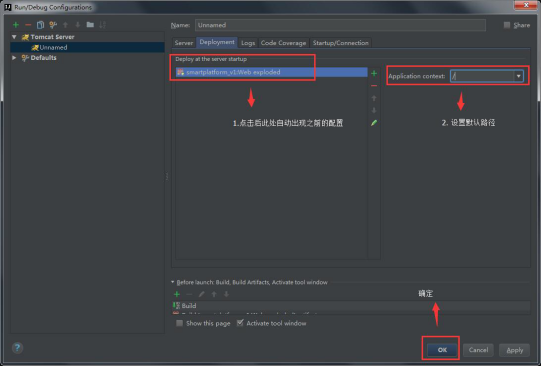The height and width of the screenshot is (367, 542).
Task: Expand the Defaults tree node
Action: (x=14, y=58)
